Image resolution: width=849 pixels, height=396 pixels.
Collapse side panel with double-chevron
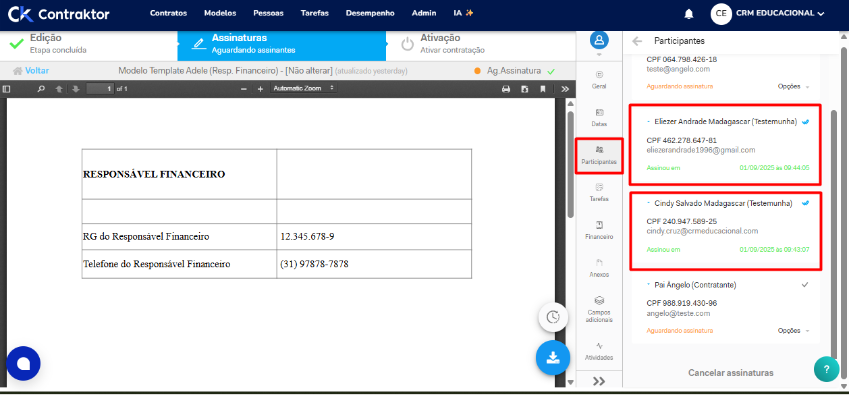tap(599, 381)
